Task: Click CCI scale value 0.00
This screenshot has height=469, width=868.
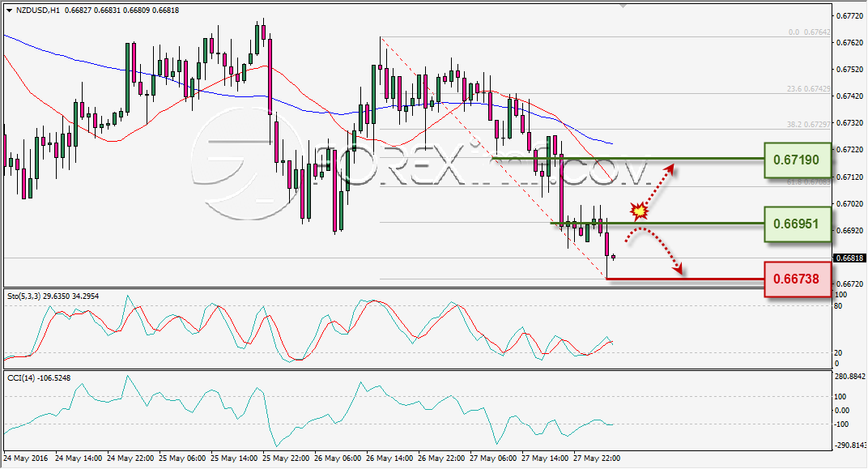Action: click(x=841, y=411)
